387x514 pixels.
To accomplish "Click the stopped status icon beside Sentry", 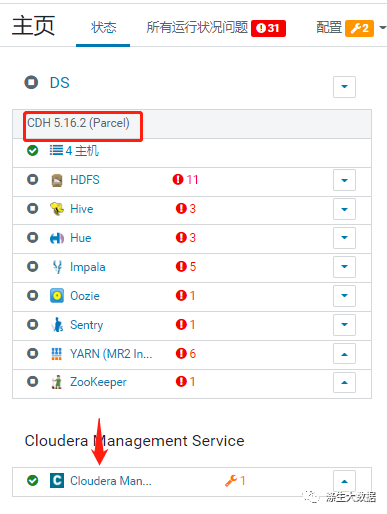I will (x=33, y=324).
